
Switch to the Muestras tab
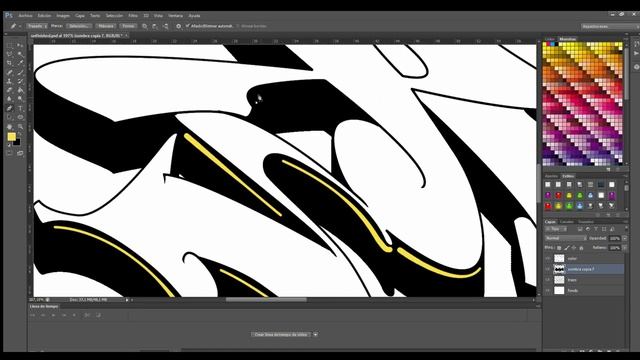pos(567,39)
